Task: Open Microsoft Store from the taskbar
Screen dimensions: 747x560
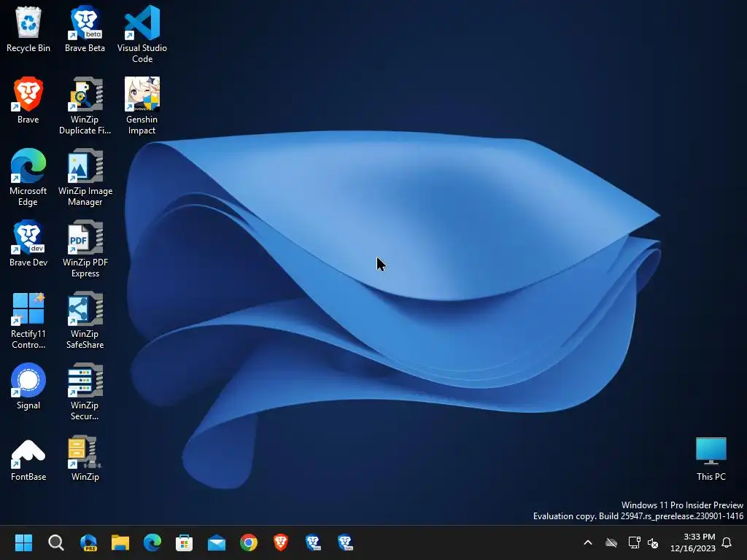Action: click(x=185, y=542)
